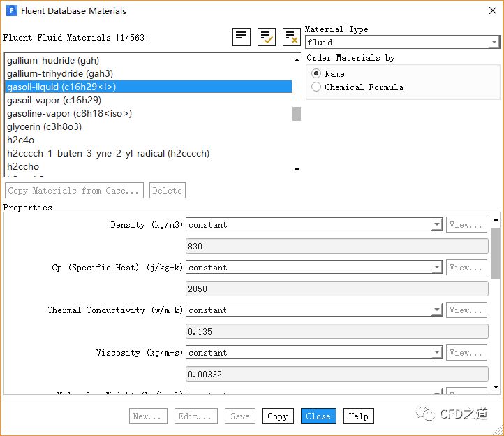Select gasoil-vapor (c16h29) in the list
The image size is (504, 436).
54,101
